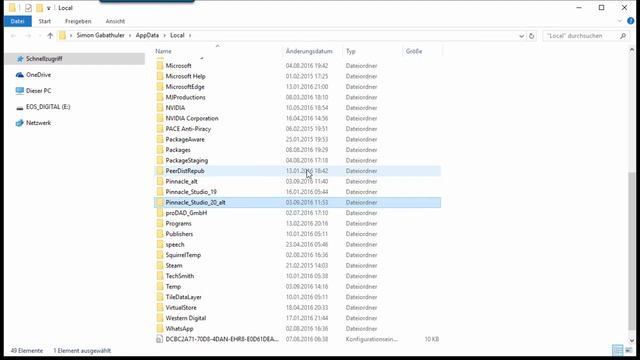
Task: Click the forward navigation arrow
Action: point(28,36)
